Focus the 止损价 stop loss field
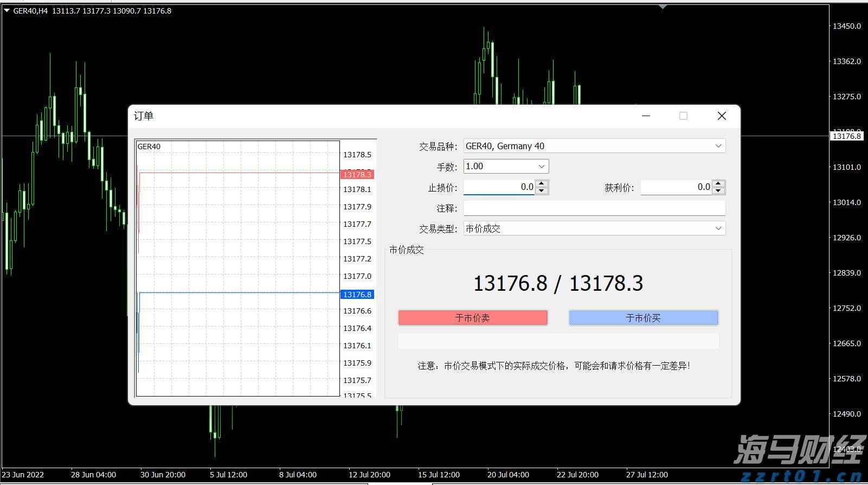 (x=499, y=187)
